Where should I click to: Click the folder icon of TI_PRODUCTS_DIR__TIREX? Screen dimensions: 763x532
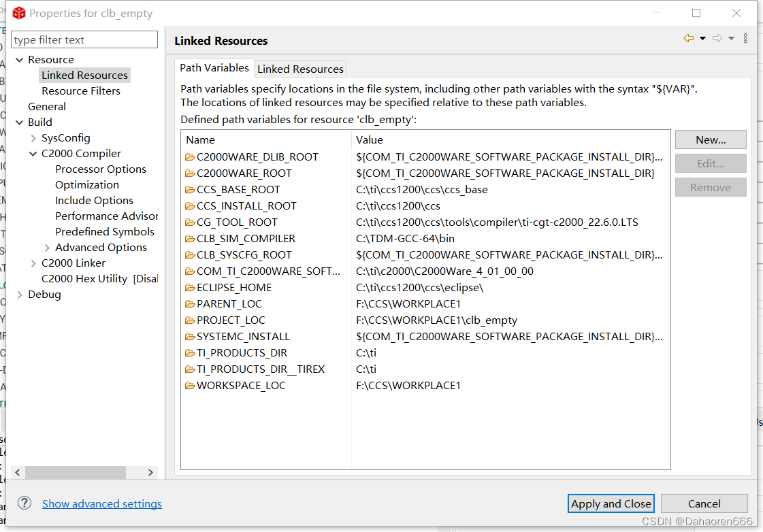click(x=190, y=369)
